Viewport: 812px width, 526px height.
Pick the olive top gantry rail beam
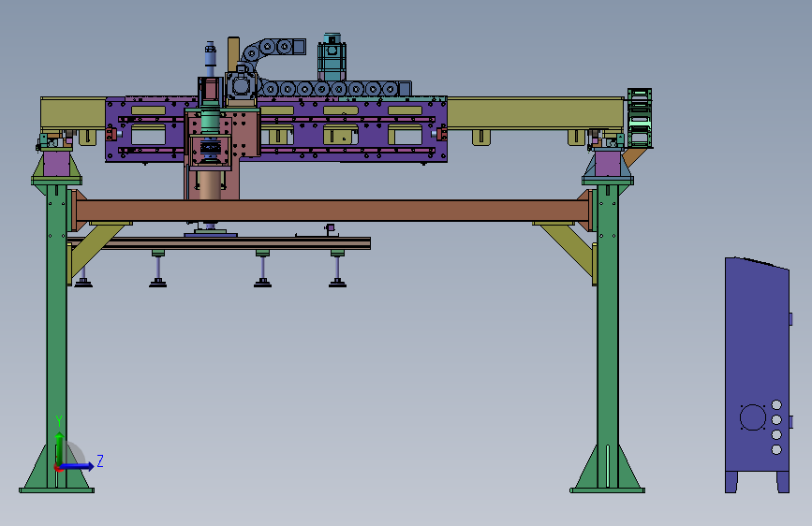[535, 113]
